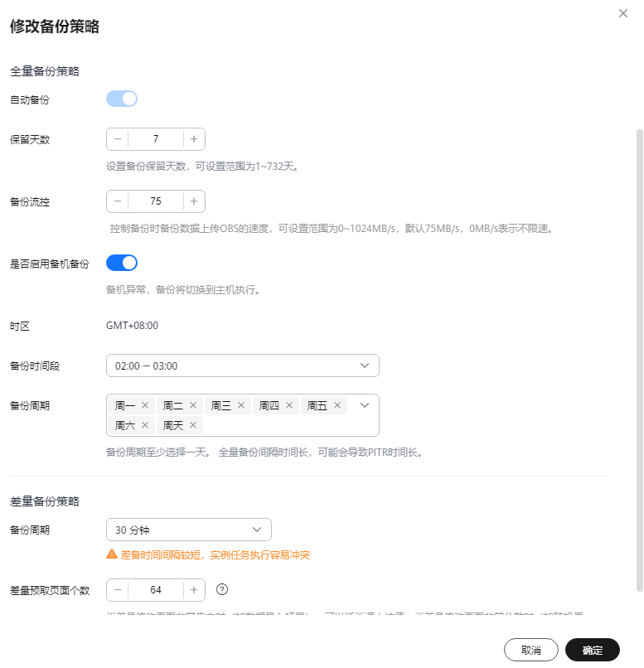Decrease 备份流控 value with minus icon
This screenshot has width=644, height=668.
pyautogui.click(x=118, y=201)
